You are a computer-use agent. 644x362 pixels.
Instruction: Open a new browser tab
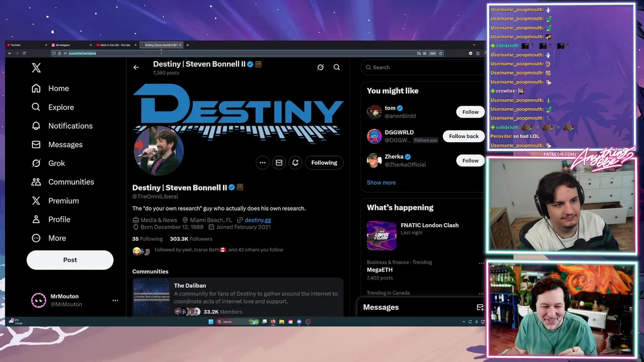pyautogui.click(x=188, y=45)
